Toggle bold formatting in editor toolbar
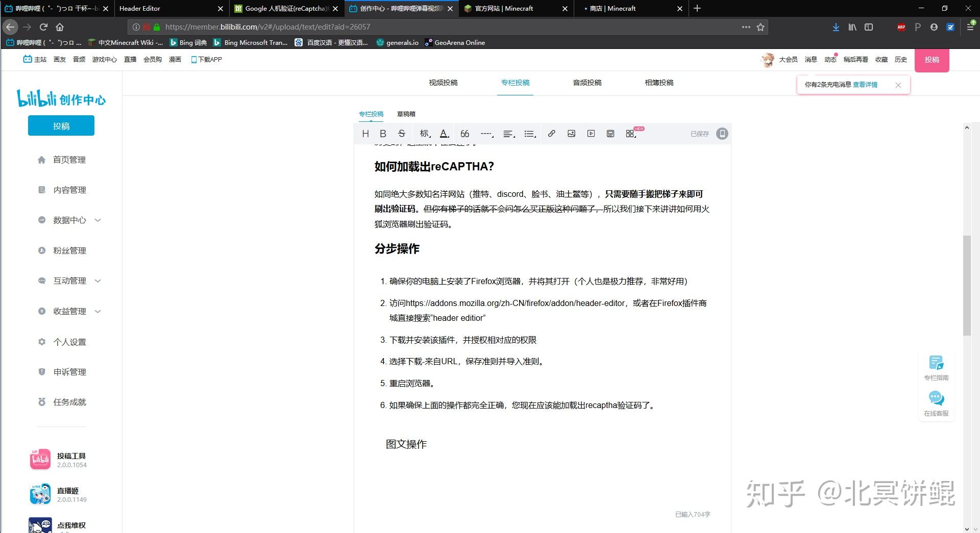 383,134
